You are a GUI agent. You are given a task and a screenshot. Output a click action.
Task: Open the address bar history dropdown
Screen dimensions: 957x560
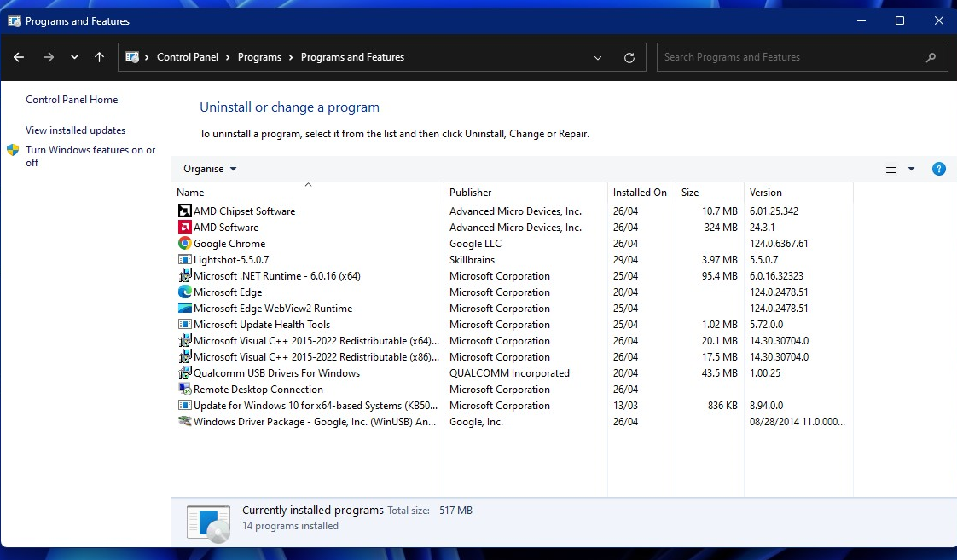coord(598,57)
